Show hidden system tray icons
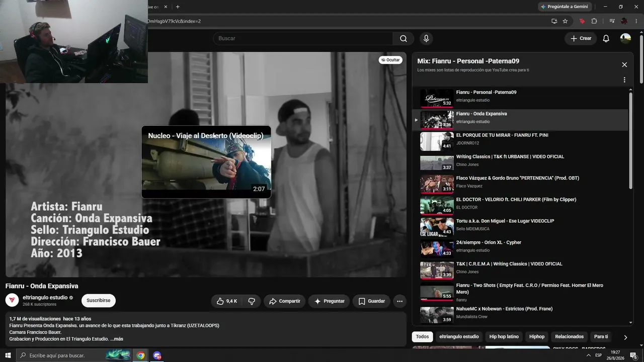Screen dimensions: 644x362 (x=589, y=355)
